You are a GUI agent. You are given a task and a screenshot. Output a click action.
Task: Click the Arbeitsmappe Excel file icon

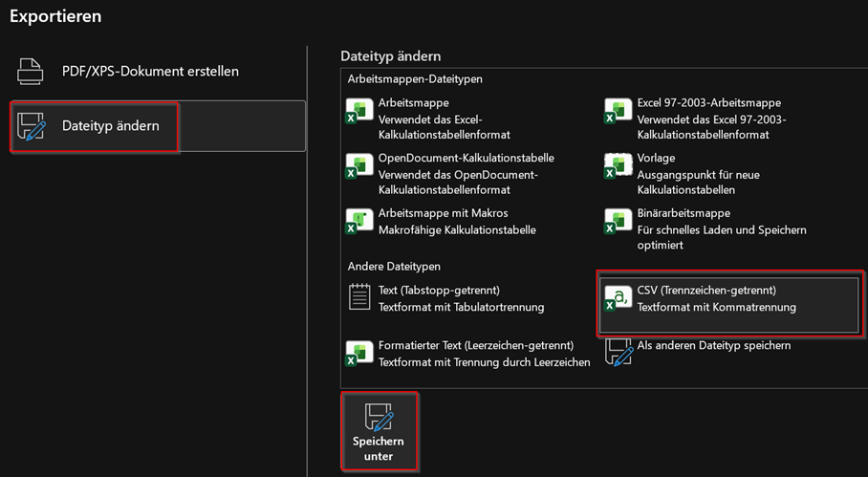359,111
